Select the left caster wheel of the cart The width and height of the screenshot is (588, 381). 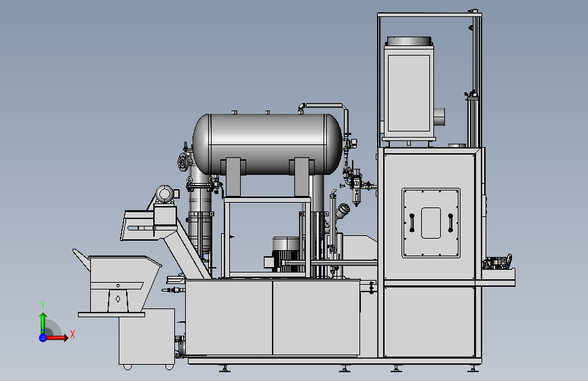point(128,367)
